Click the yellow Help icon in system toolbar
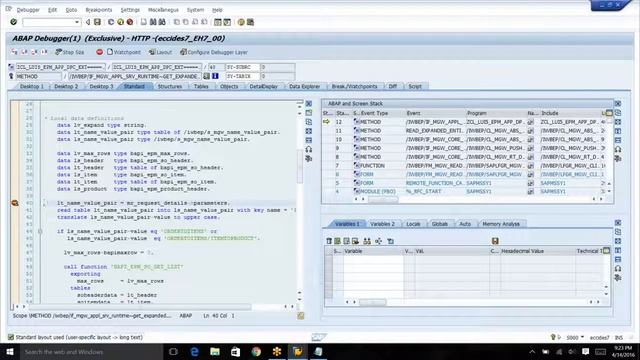Screen dimensions: 640x360 pyautogui.click(x=241, y=22)
